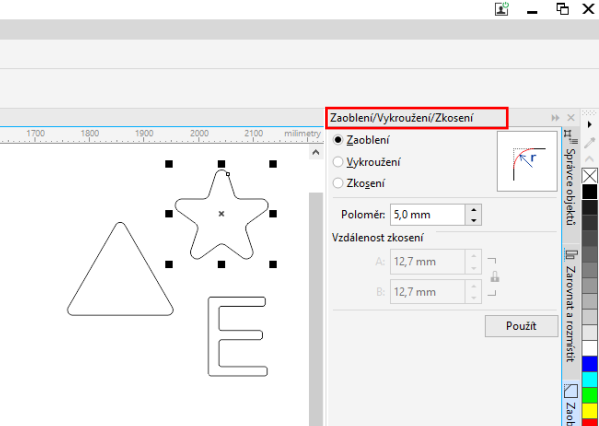
Task: Click the user account icon in title bar
Action: point(502,9)
